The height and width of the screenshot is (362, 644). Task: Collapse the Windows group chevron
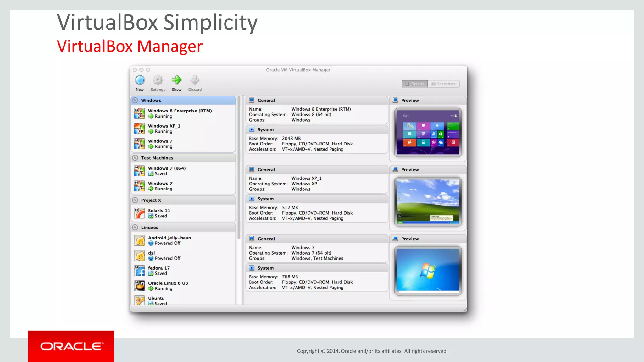coord(135,100)
